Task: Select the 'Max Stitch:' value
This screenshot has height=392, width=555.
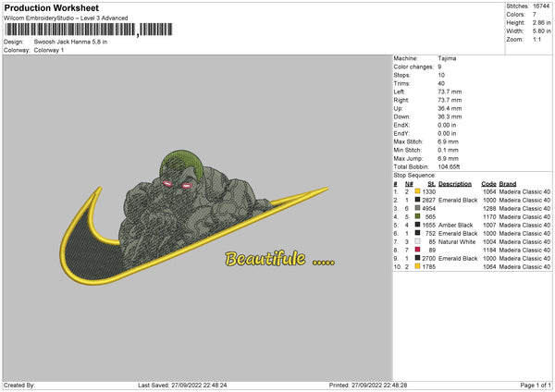Action: pos(448,141)
